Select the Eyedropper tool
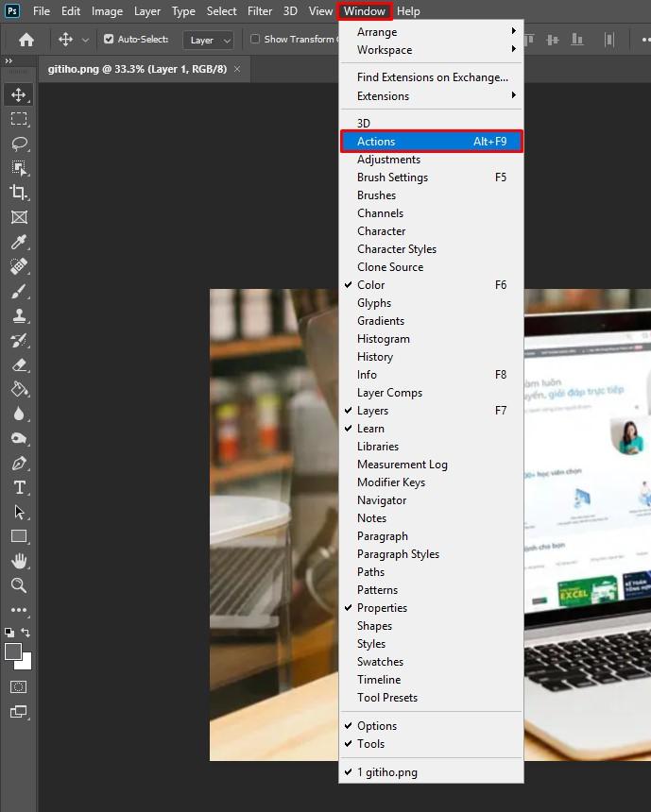 tap(19, 242)
